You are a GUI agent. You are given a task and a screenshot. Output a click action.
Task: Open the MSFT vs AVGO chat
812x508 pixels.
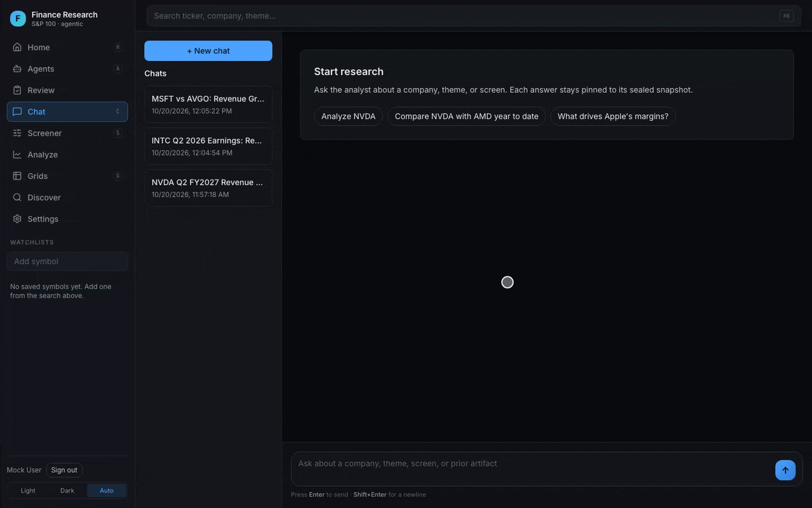pyautogui.click(x=208, y=104)
